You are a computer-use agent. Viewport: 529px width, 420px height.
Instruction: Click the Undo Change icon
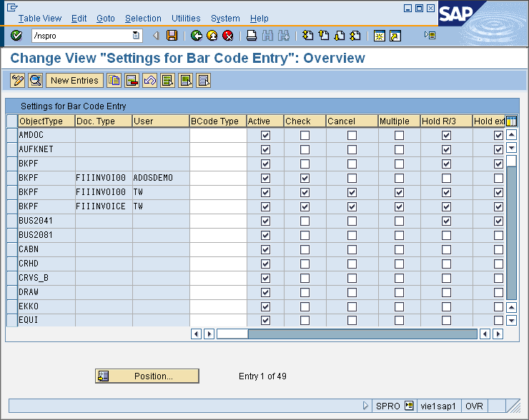pos(149,81)
